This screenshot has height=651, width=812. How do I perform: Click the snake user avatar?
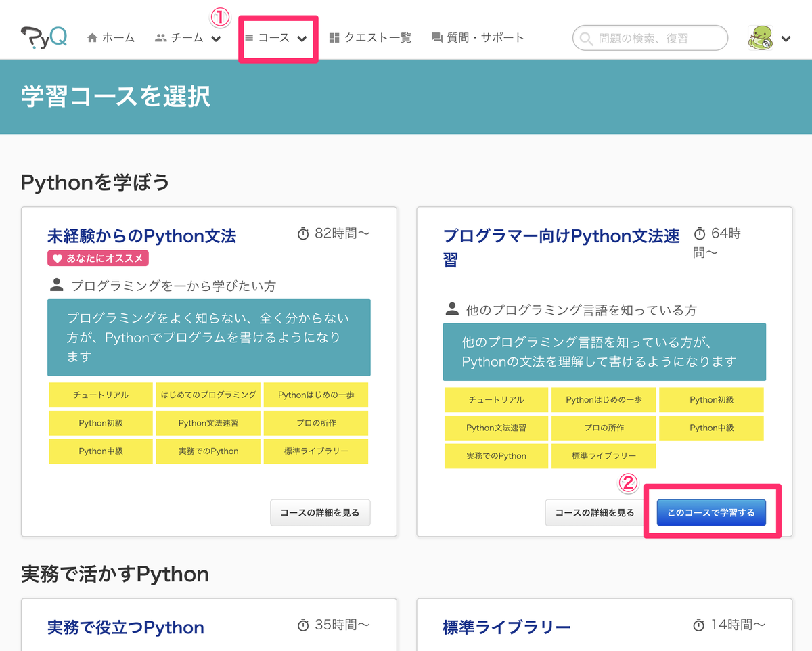(761, 38)
